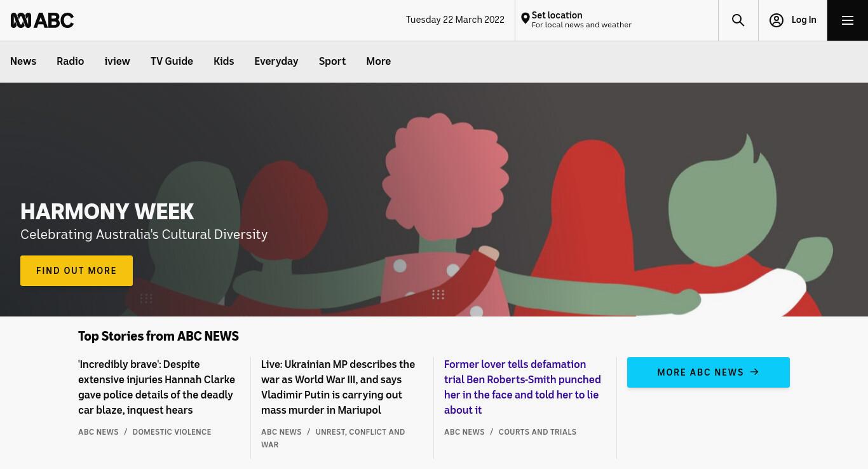Click the More ABC News button
Viewport: 868px width, 469px height.
coord(708,372)
